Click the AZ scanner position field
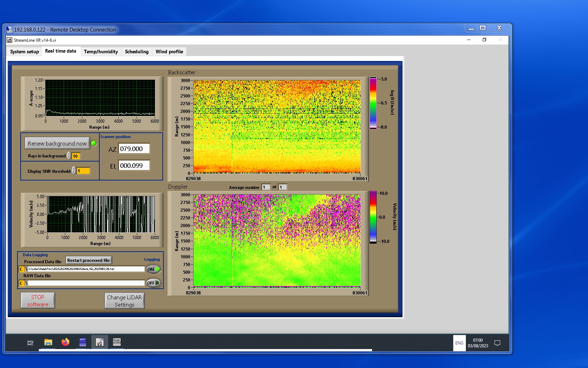 pyautogui.click(x=134, y=149)
